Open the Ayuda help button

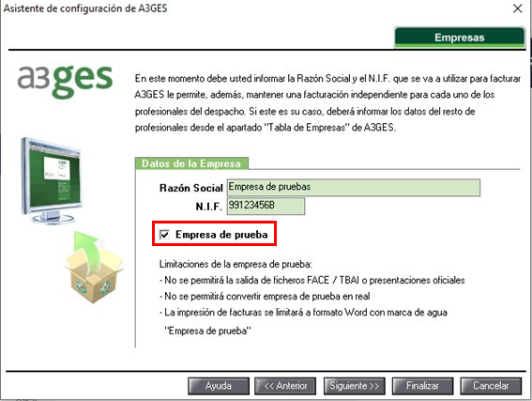tap(219, 386)
